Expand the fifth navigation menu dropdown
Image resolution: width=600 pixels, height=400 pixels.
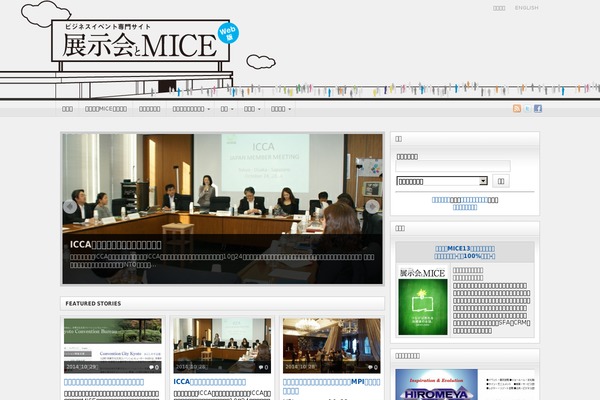tap(227, 109)
